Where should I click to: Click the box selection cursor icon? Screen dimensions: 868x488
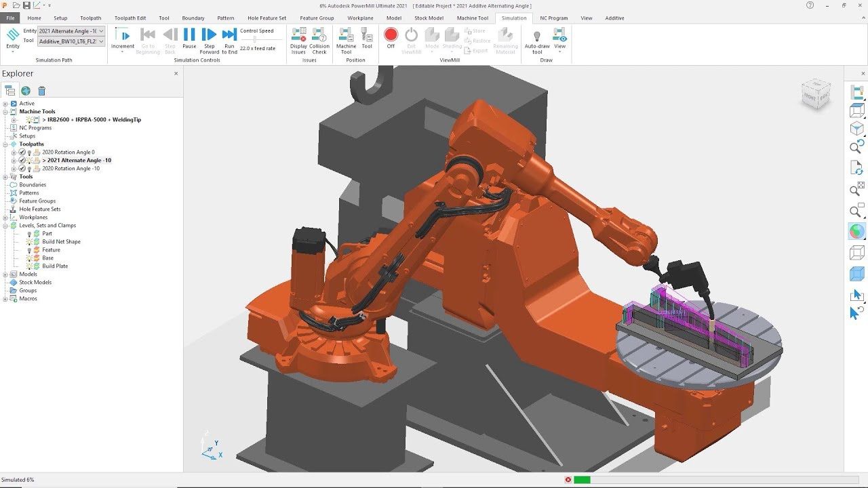pyautogui.click(x=856, y=295)
